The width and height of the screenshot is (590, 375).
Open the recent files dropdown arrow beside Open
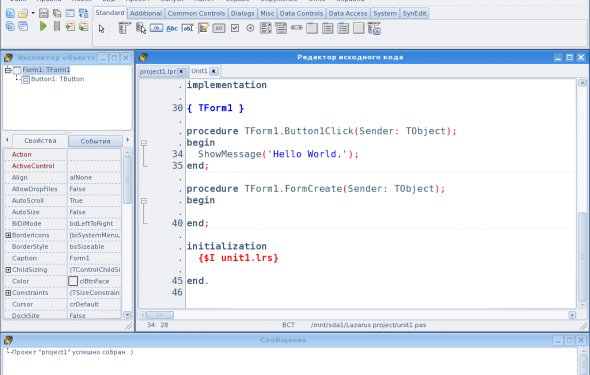[x=33, y=13]
